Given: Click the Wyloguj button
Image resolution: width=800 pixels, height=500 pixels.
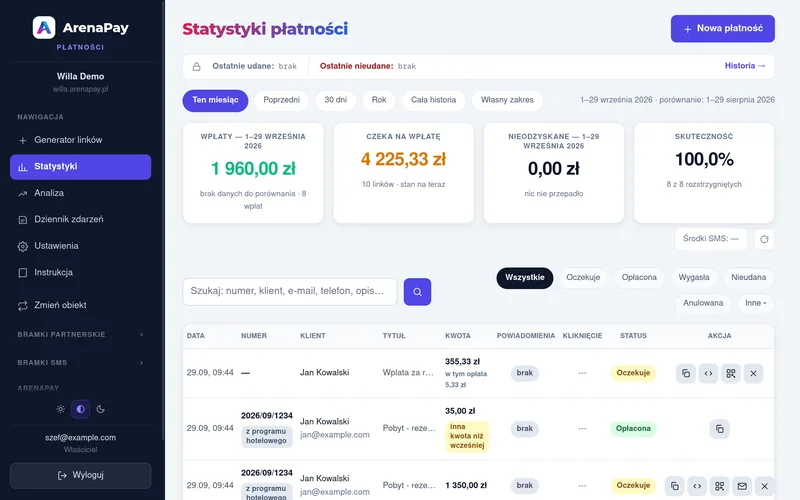Looking at the screenshot, I should [81, 476].
